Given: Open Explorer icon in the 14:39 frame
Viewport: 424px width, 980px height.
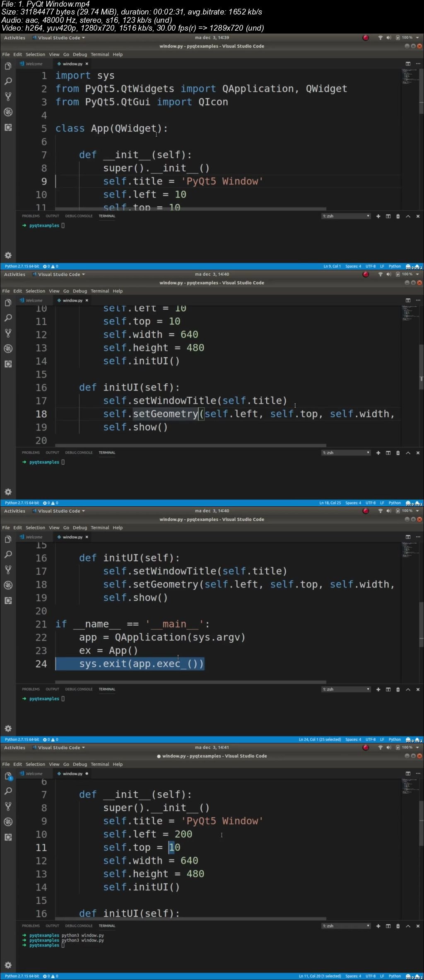Looking at the screenshot, I should [8, 66].
